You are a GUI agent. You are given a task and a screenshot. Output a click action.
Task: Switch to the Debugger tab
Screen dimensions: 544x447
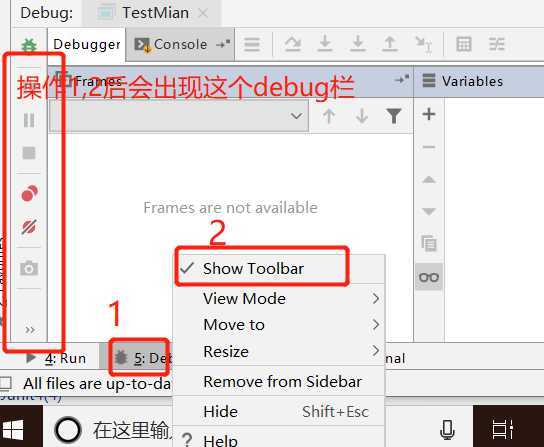coord(86,44)
